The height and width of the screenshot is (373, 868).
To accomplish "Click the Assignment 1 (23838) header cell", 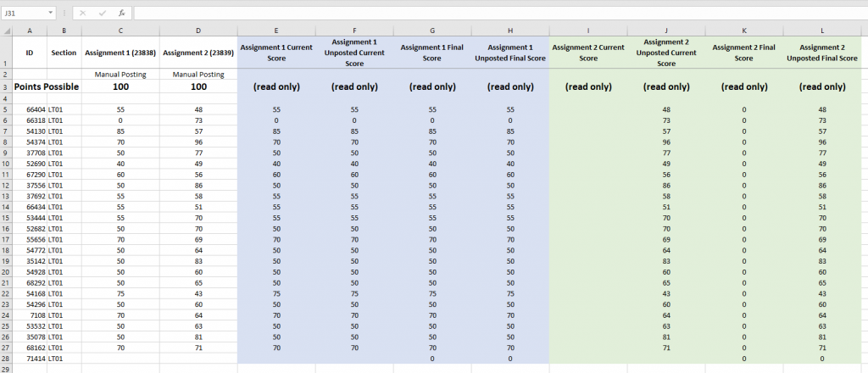I will 120,53.
